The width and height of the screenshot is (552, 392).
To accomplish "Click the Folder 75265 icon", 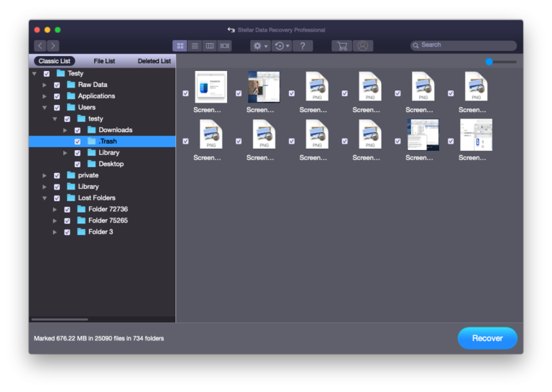I will [81, 220].
